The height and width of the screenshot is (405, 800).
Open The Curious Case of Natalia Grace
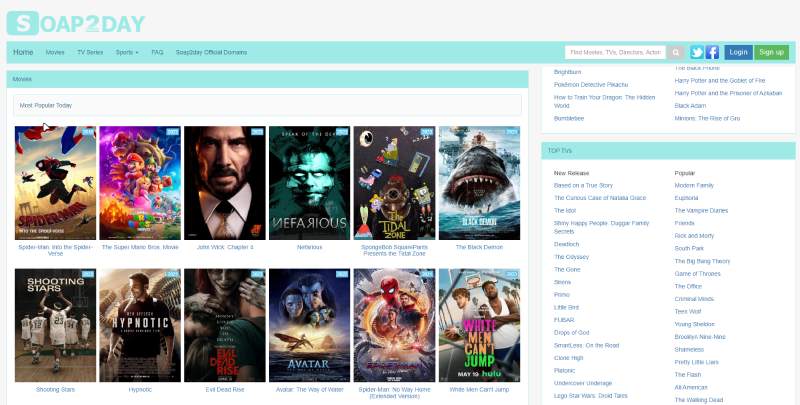click(599, 198)
